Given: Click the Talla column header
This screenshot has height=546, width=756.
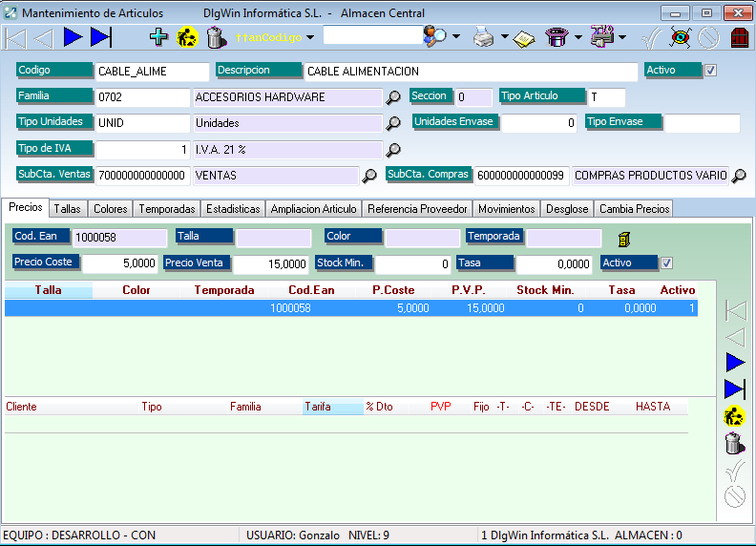Looking at the screenshot, I should click(x=49, y=290).
